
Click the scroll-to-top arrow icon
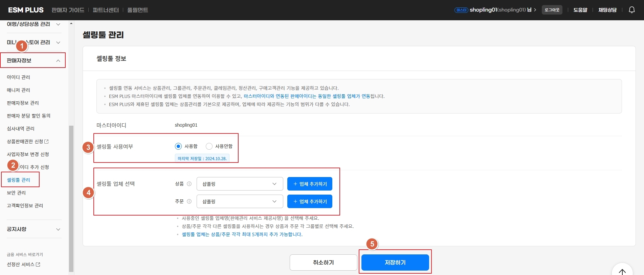(622, 271)
